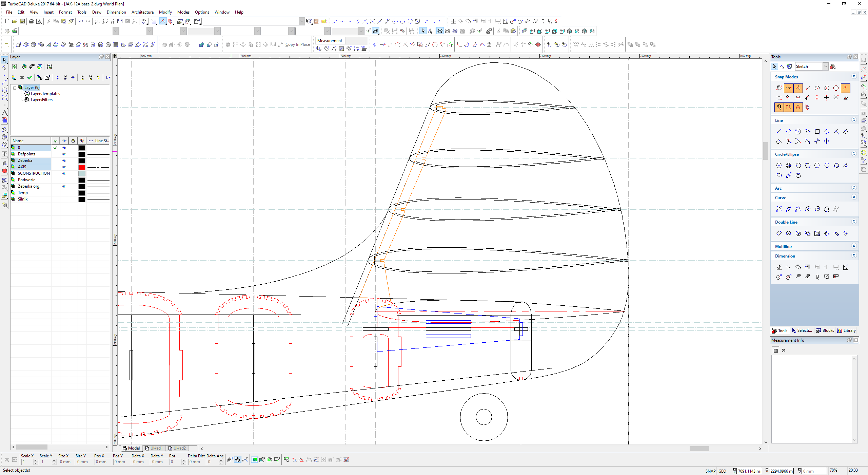The height and width of the screenshot is (475, 868).
Task: Open the Architecture menu
Action: (x=142, y=12)
